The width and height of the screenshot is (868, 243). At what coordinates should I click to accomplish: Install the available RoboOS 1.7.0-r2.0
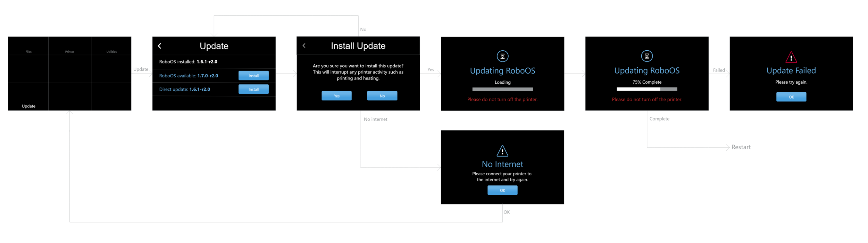(x=253, y=76)
